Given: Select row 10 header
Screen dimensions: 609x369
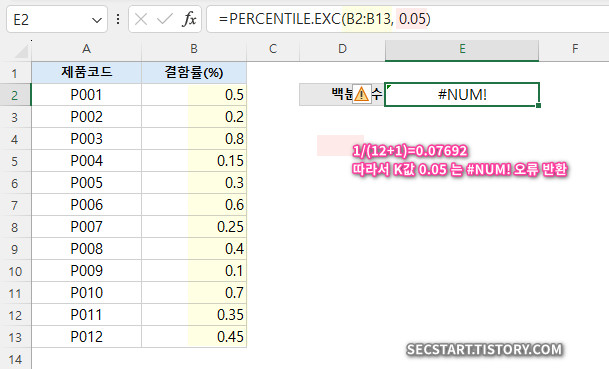Looking at the screenshot, I should [x=15, y=271].
